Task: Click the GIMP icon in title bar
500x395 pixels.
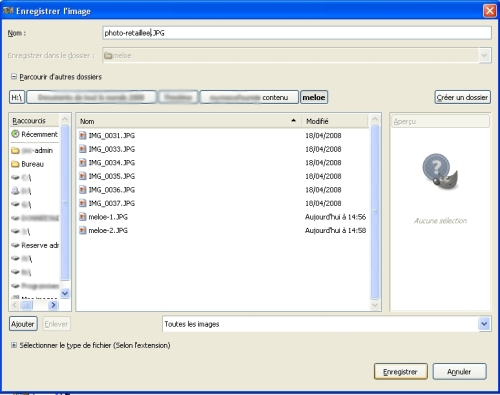Action: pos(8,11)
